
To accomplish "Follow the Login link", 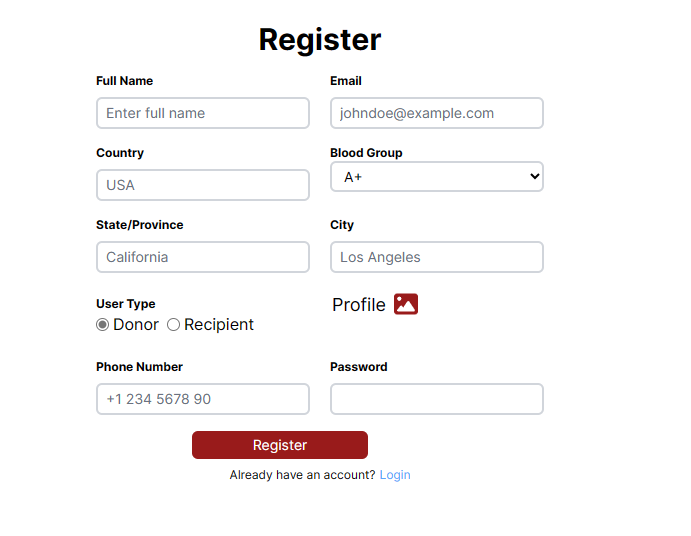I will (395, 475).
